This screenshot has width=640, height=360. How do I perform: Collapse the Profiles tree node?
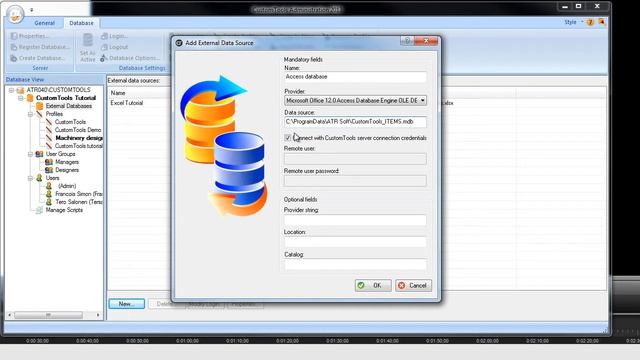tap(30, 114)
